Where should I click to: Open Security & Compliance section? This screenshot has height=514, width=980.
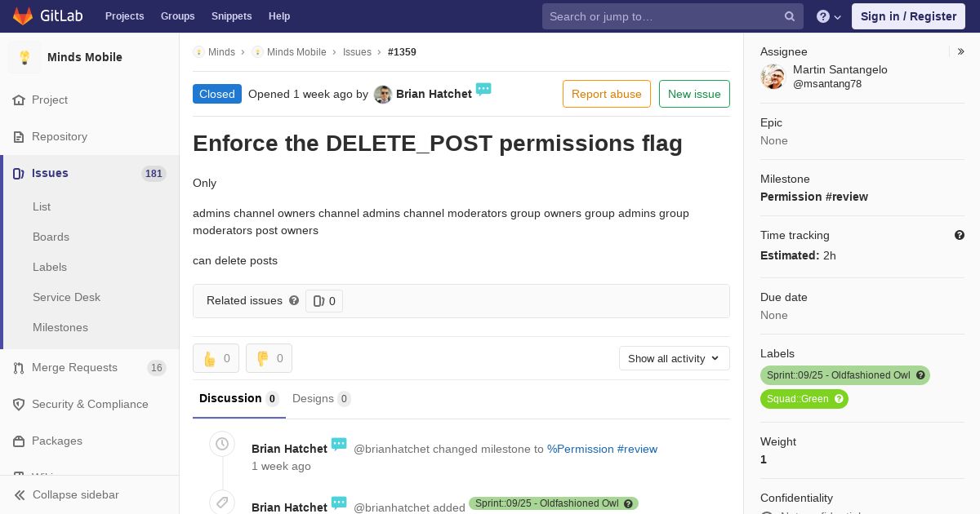pos(90,404)
